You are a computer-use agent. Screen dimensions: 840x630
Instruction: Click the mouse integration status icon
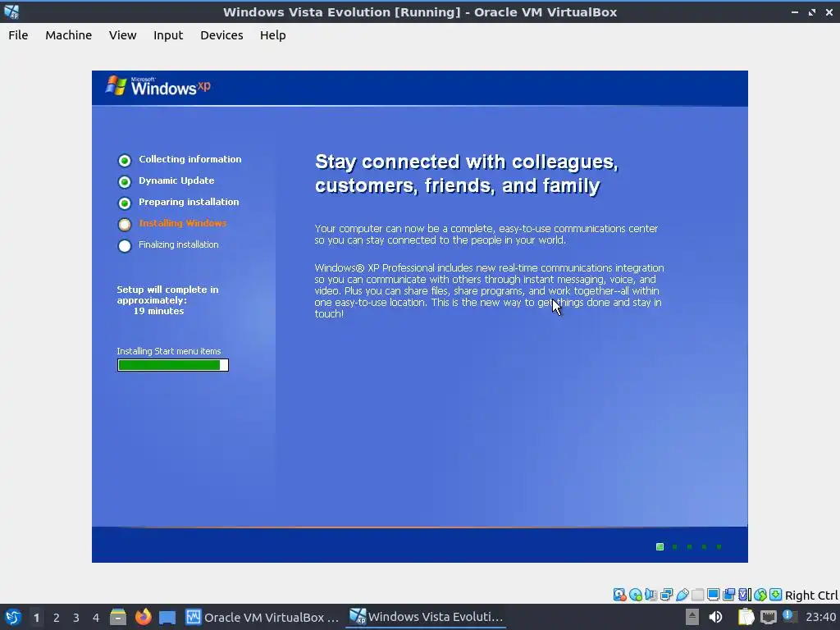760,595
